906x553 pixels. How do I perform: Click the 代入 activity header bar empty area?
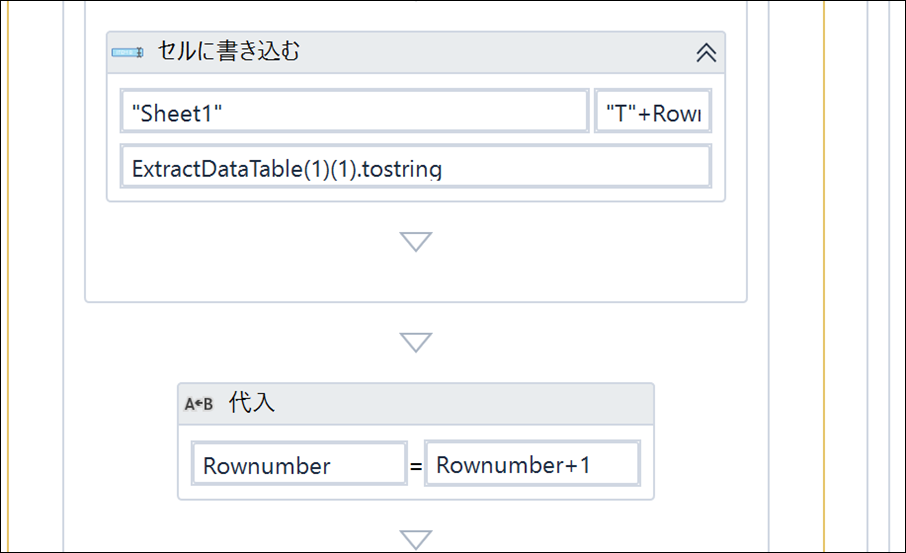[x=462, y=404]
